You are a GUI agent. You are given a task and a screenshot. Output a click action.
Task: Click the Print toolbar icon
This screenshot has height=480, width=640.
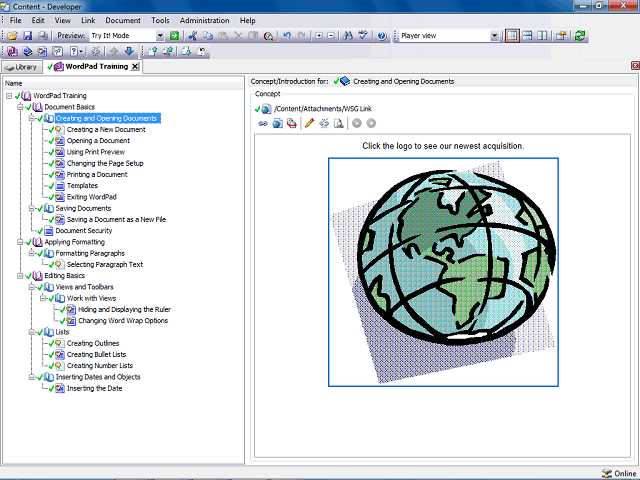click(42, 36)
